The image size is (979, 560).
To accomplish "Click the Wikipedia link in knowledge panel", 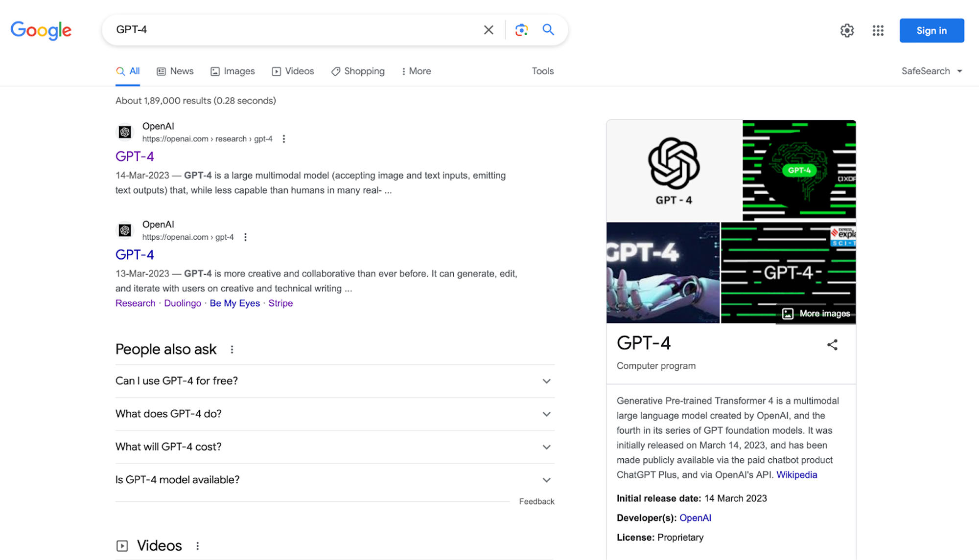I will pyautogui.click(x=797, y=474).
